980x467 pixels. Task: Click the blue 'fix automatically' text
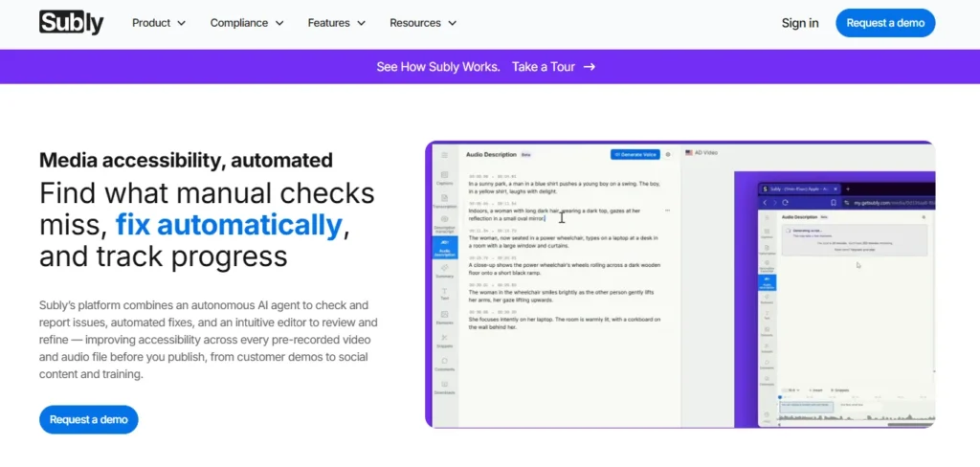[x=229, y=225]
